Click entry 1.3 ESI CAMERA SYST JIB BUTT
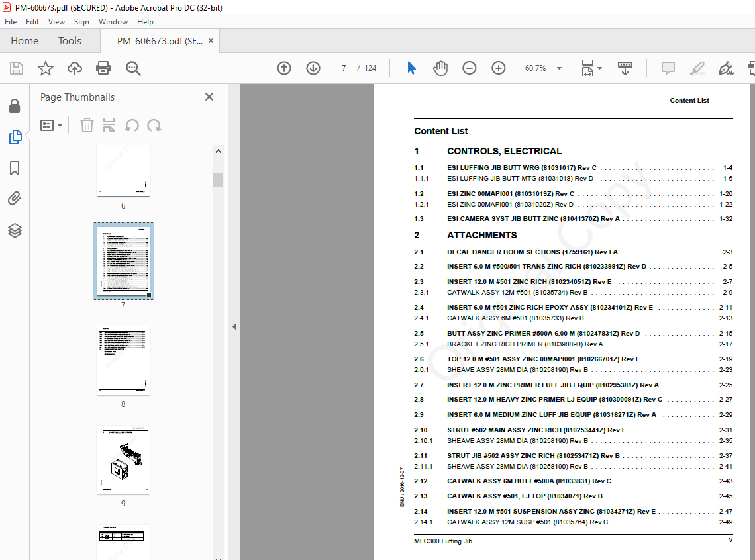The image size is (755, 560). point(573,218)
